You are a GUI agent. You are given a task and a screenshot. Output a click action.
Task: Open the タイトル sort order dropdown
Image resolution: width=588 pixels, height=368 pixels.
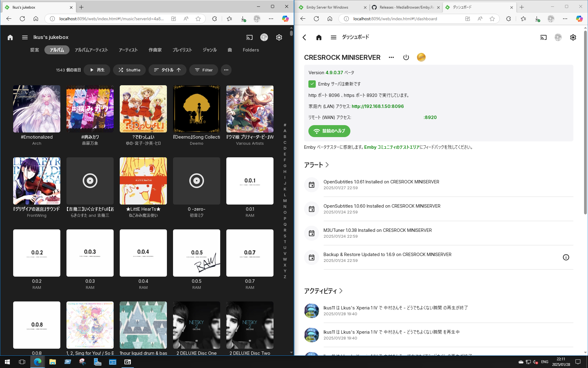pos(167,70)
